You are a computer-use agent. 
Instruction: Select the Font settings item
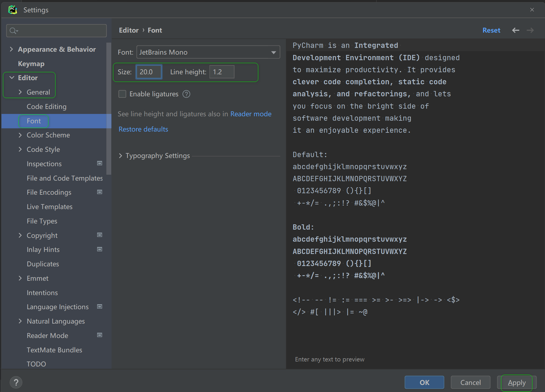tap(34, 121)
